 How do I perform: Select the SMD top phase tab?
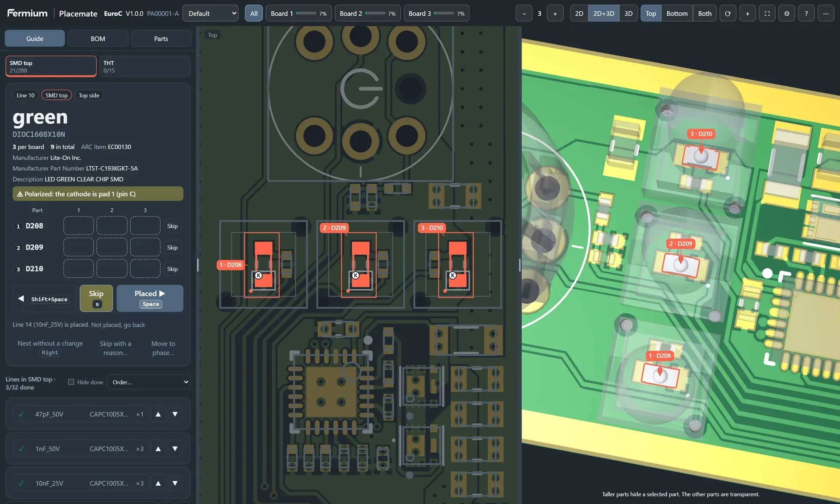[x=51, y=66]
